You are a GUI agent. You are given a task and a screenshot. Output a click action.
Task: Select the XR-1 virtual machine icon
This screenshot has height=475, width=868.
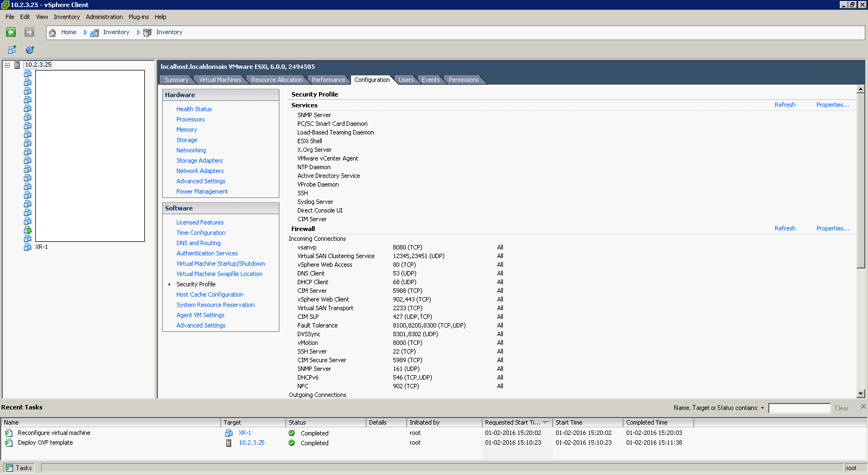tap(28, 247)
